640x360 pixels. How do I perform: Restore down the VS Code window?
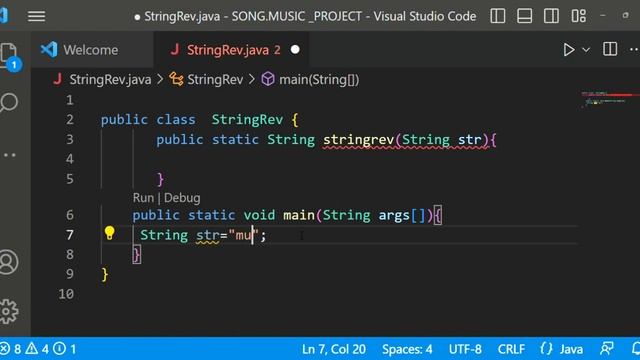(626, 16)
